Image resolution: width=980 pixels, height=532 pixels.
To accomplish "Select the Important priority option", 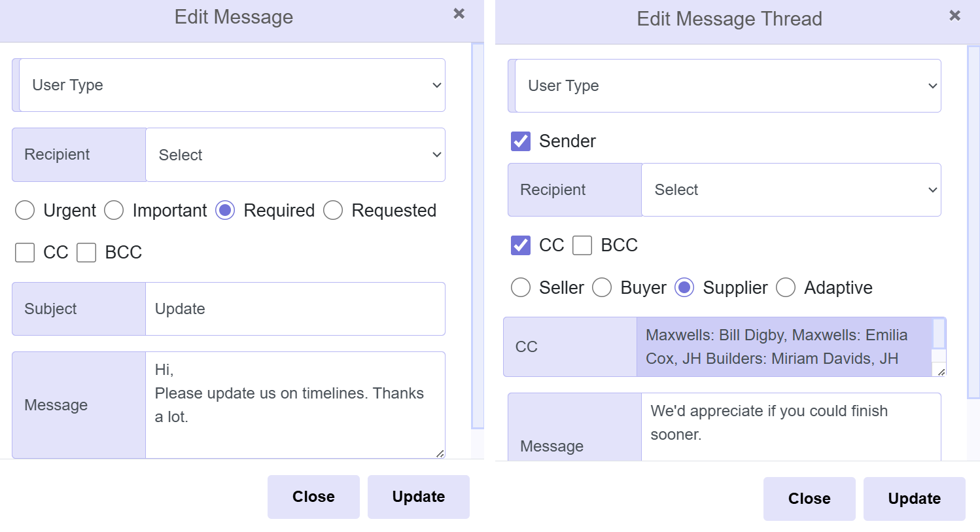I will coord(114,210).
